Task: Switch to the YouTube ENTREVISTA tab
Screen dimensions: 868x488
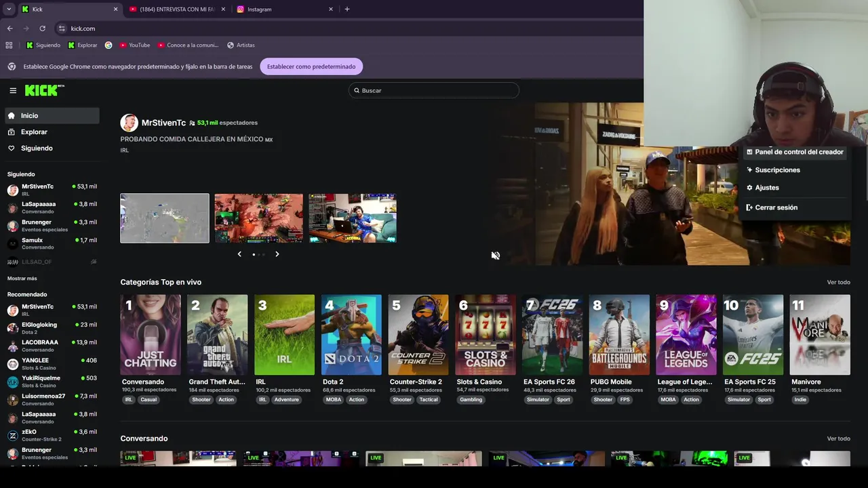Action: point(176,9)
